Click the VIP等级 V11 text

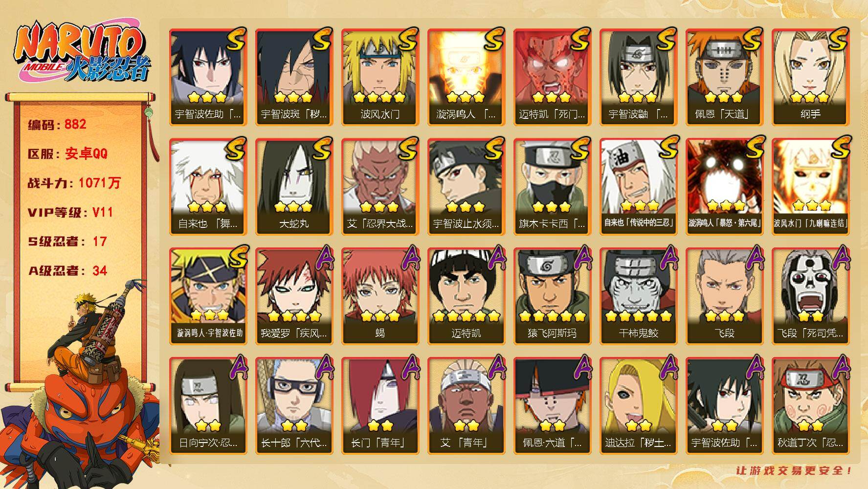pos(70,212)
